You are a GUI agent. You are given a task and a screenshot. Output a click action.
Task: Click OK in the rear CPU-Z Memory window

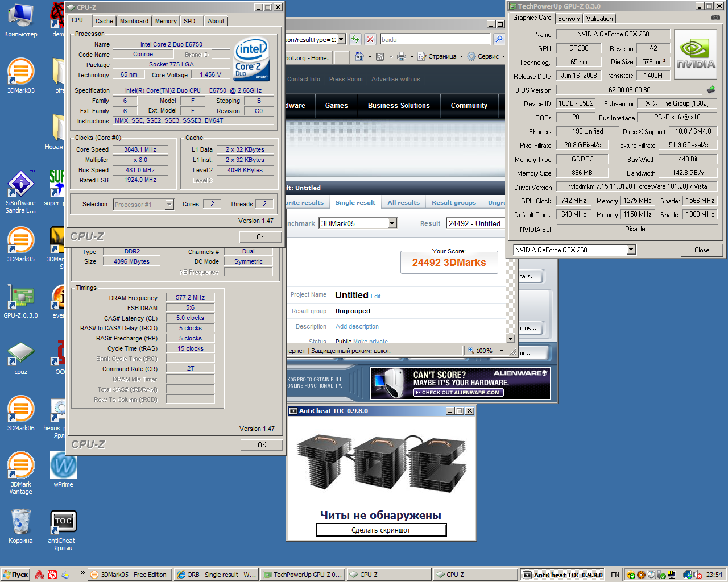tap(262, 445)
